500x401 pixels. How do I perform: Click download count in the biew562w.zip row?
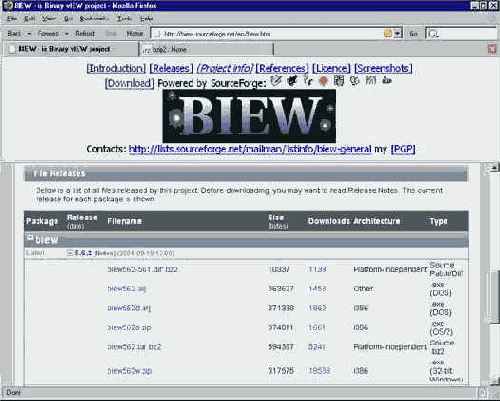319,371
